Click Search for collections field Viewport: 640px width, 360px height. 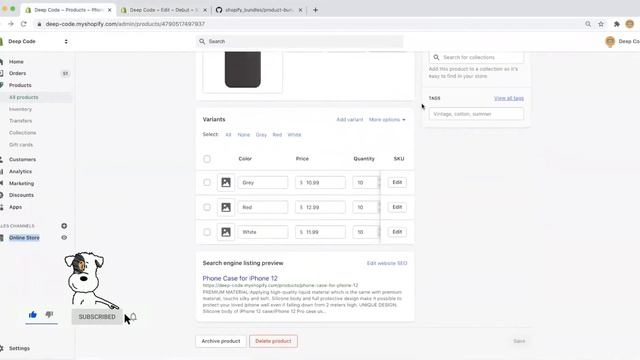tap(476, 58)
